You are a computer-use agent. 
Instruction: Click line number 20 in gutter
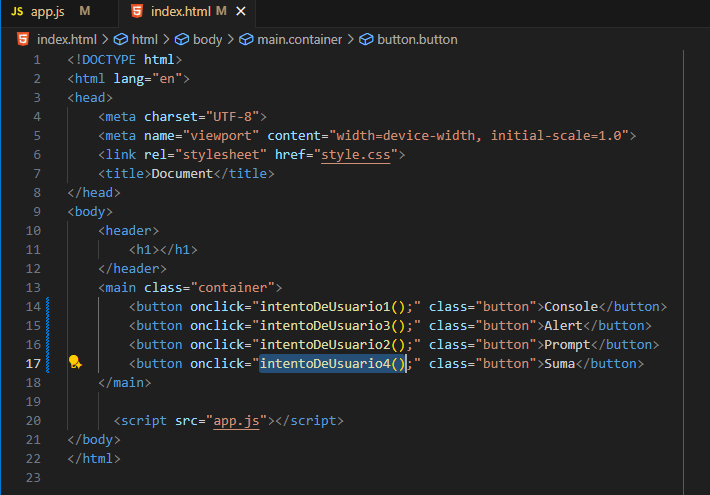coord(35,421)
